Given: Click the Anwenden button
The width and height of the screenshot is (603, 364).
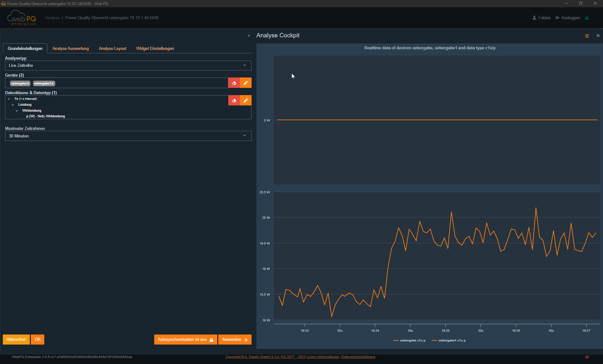Looking at the screenshot, I should tap(235, 340).
